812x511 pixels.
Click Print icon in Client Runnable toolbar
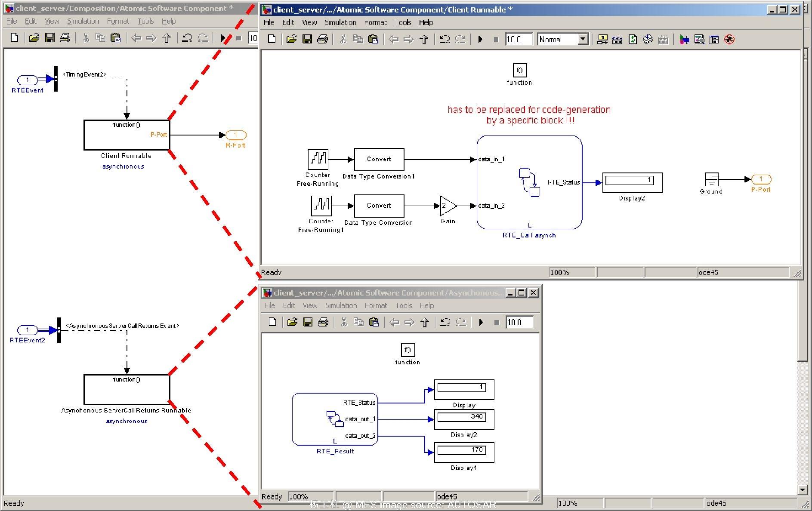tap(322, 39)
